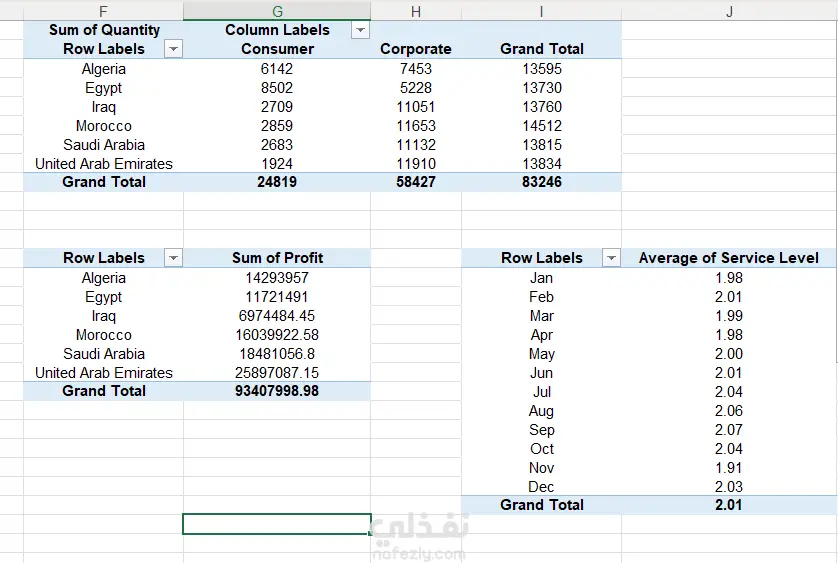Select the Nov row label

coord(541,468)
